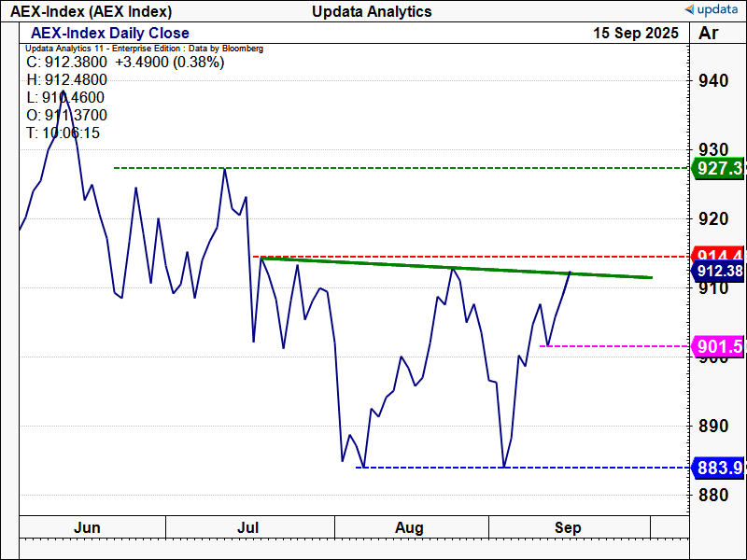Click the 930 price axis label
The image size is (747, 560).
(x=713, y=150)
